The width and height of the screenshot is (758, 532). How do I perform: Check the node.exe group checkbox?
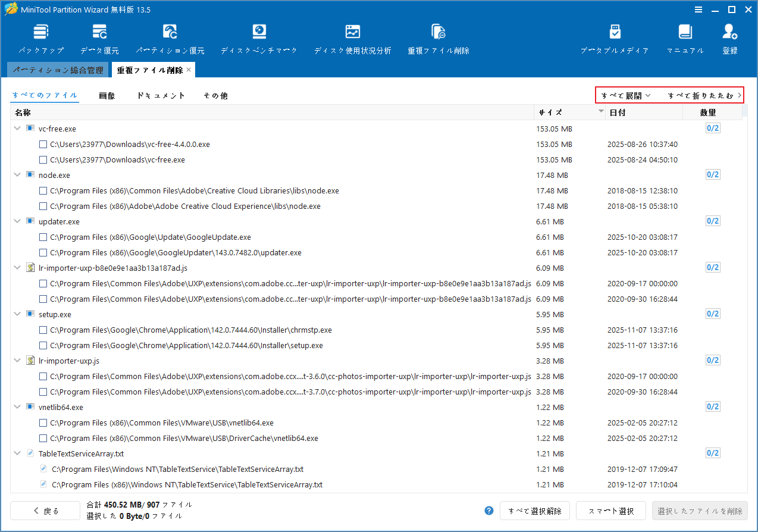pos(30,174)
